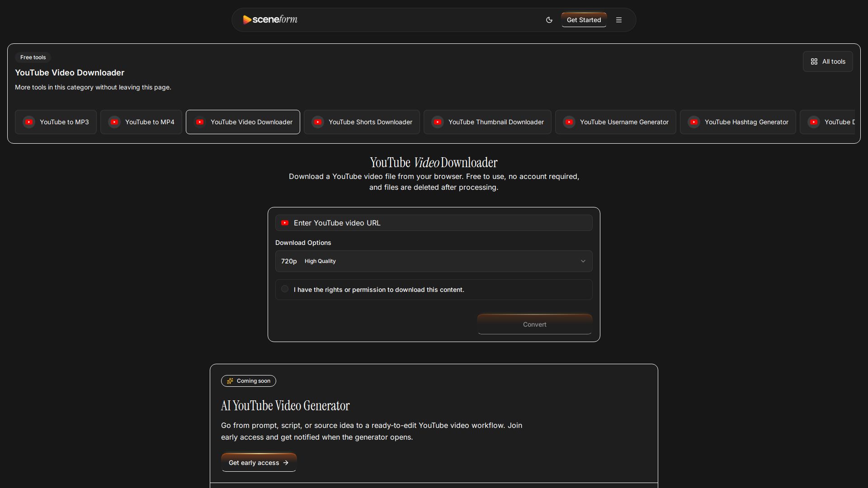Click the Coming soon badge text
The height and width of the screenshot is (488, 868).
tap(254, 381)
